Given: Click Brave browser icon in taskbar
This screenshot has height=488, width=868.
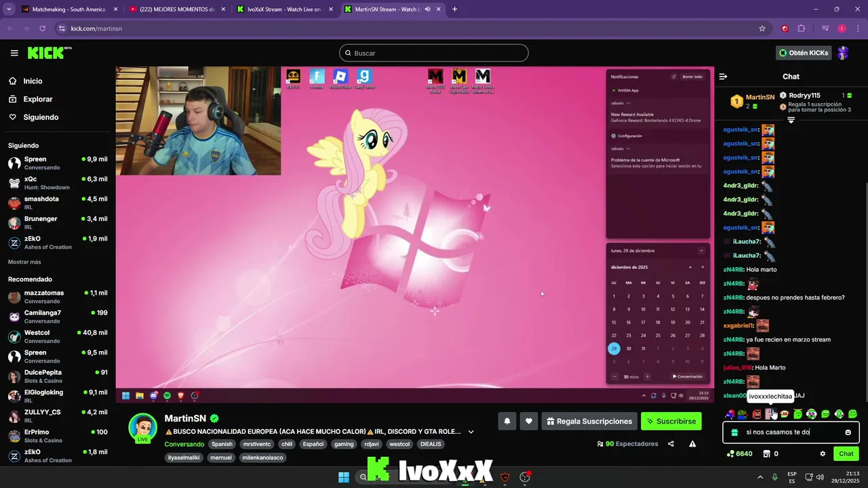Looking at the screenshot, I should (505, 477).
